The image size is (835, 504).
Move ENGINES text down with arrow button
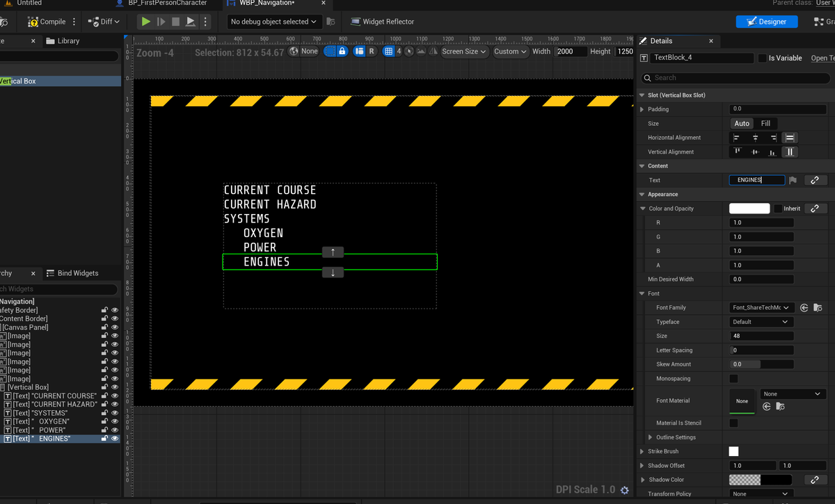pos(333,273)
